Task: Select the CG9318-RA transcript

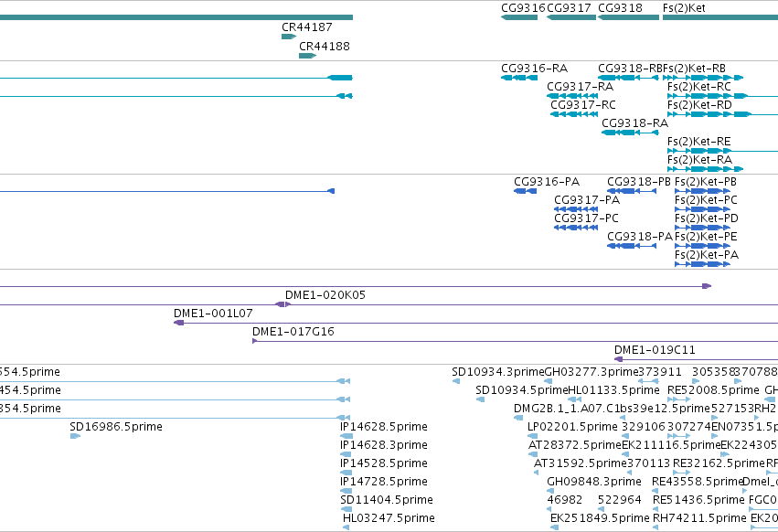Action: point(630,133)
